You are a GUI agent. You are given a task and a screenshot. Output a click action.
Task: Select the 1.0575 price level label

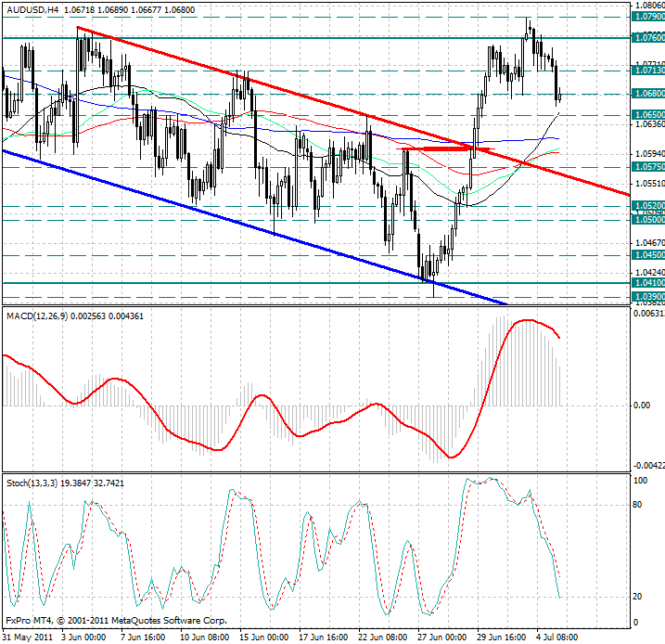[x=647, y=167]
